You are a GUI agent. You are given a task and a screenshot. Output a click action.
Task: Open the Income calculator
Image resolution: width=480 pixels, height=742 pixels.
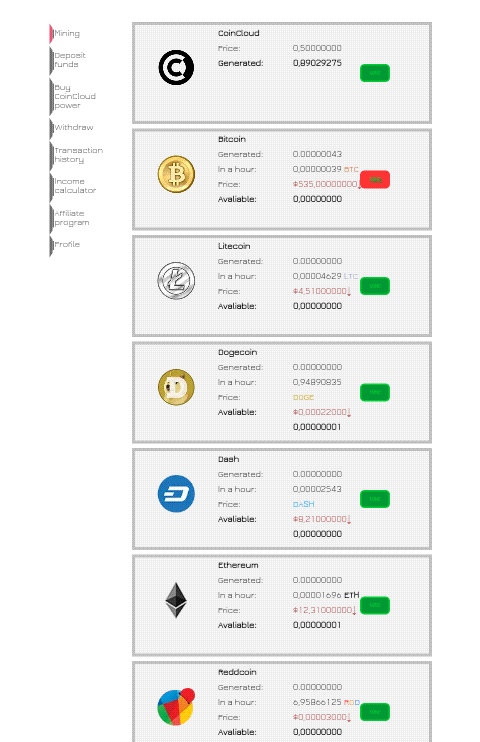click(75, 186)
